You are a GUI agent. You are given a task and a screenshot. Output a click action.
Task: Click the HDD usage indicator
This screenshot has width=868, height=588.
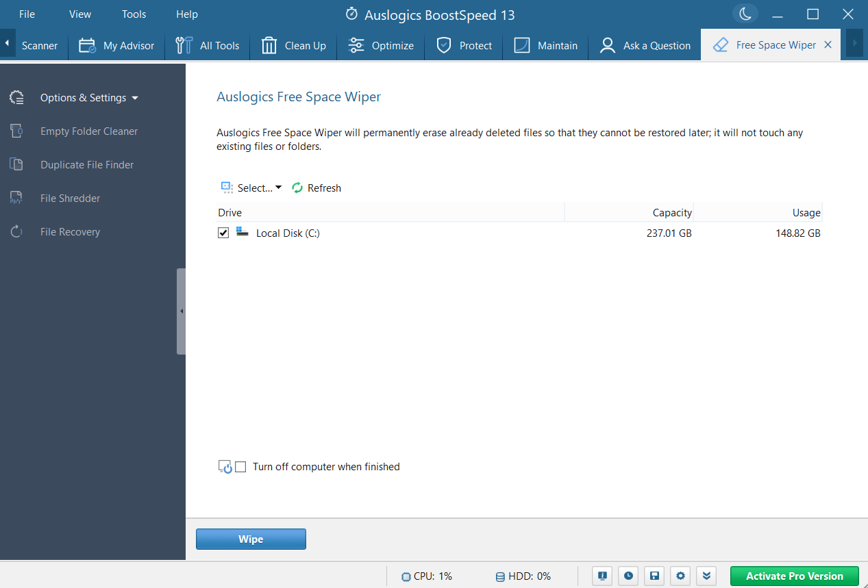pos(523,576)
